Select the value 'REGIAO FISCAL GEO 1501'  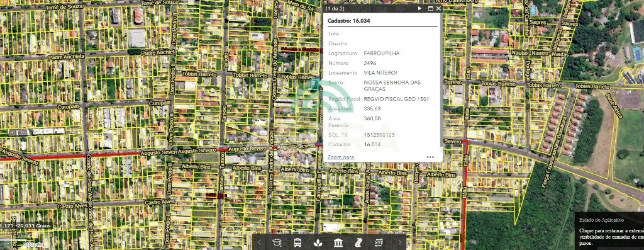396,99
